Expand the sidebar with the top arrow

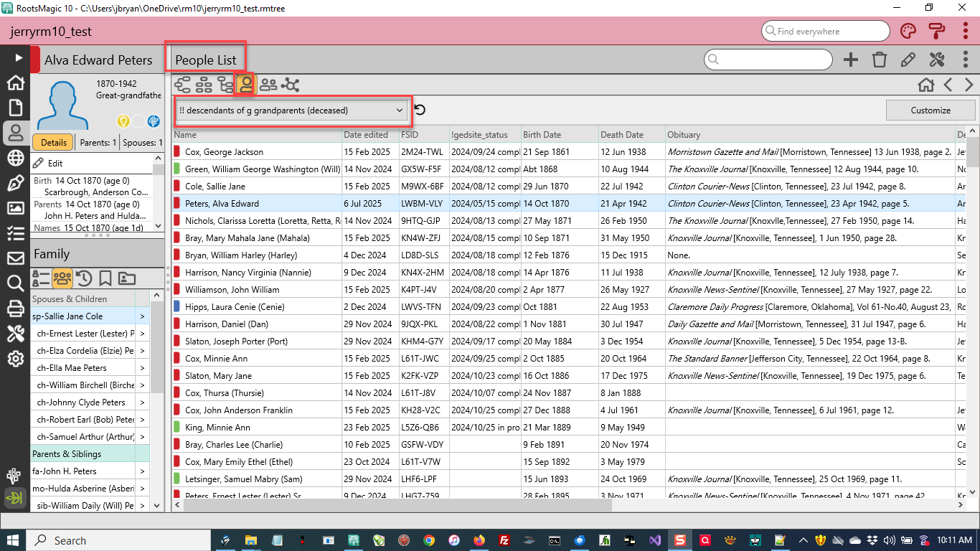tap(18, 57)
